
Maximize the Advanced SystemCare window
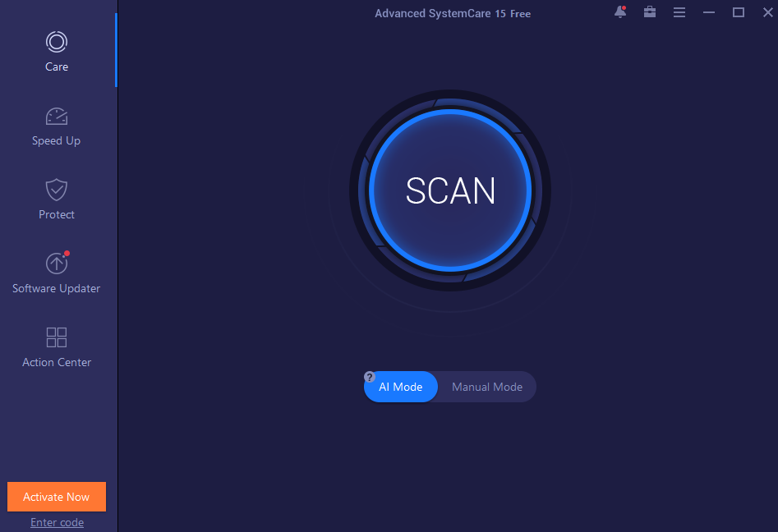pyautogui.click(x=739, y=12)
